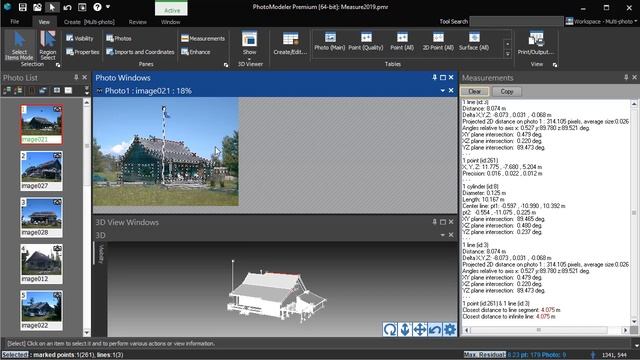Maximize the Photo Windows panel

click(443, 77)
